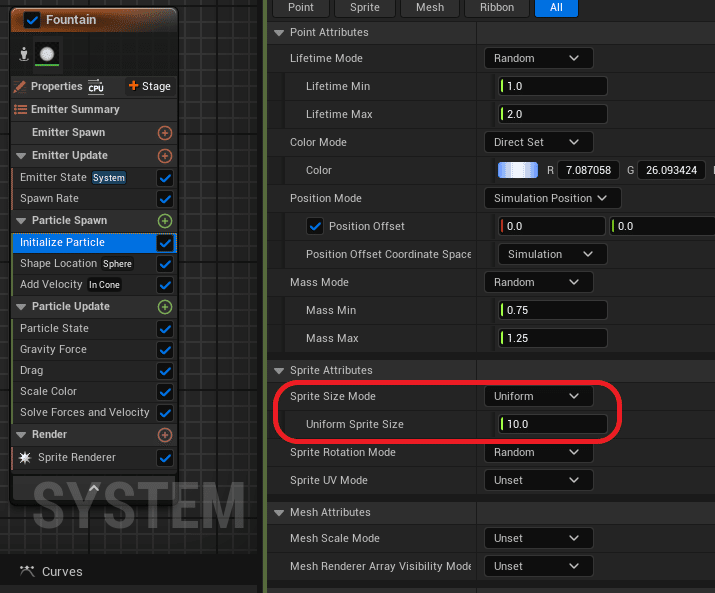
Task: Open the Sprite Size Mode dropdown
Action: pyautogui.click(x=539, y=396)
